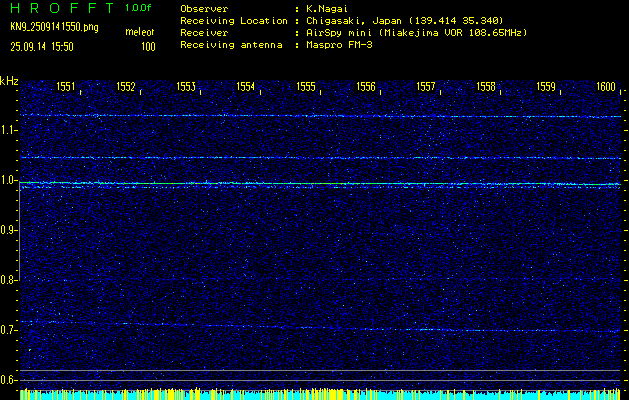Click the kHz axis unit label
The image size is (629, 400).
[9, 81]
